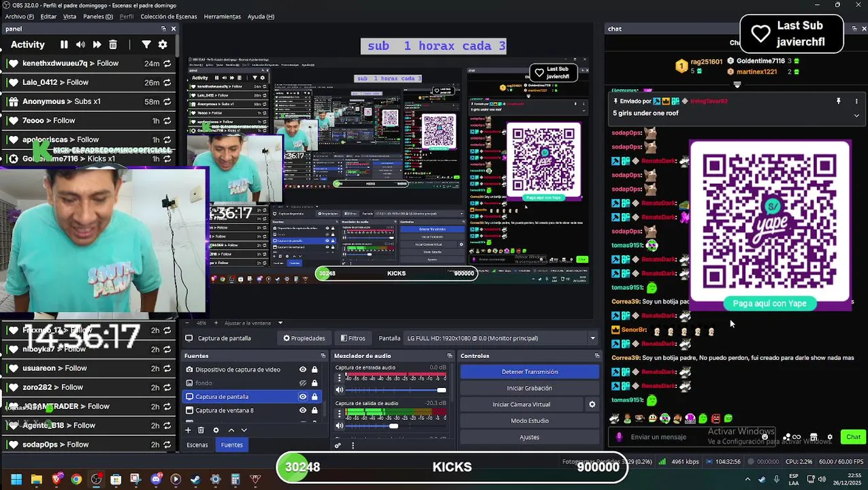868x490 pixels.
Task: Open Paneles menu
Action: click(98, 16)
